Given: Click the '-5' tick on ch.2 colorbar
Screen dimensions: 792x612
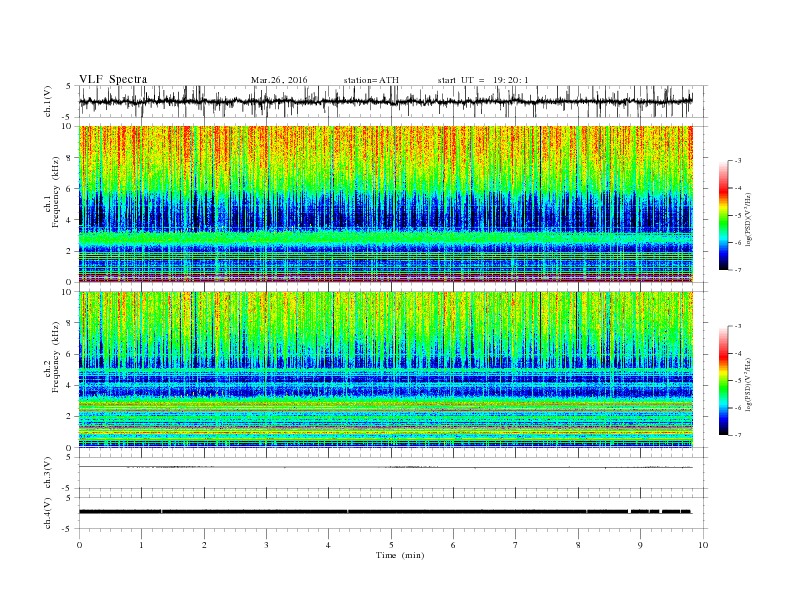Looking at the screenshot, I should point(737,381).
